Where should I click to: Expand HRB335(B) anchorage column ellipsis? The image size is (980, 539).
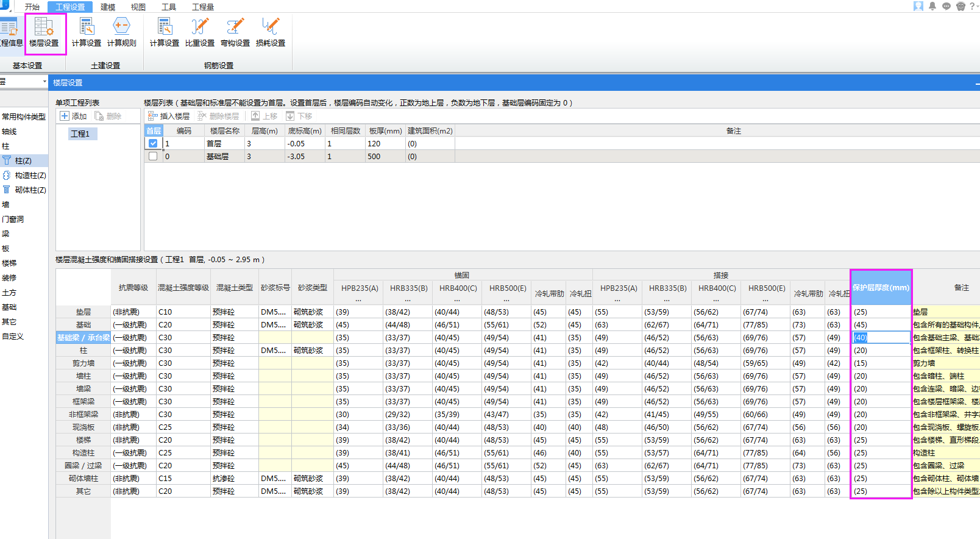pyautogui.click(x=408, y=300)
